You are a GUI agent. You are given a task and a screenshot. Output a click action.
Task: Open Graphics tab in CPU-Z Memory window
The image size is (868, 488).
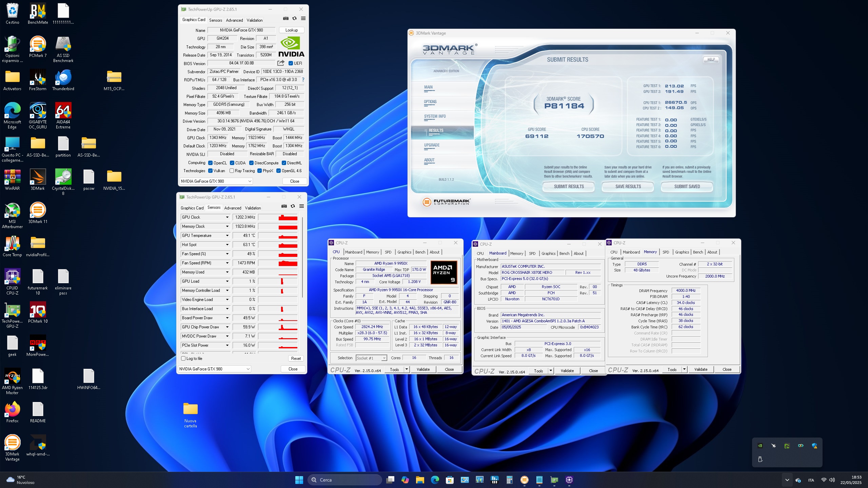pyautogui.click(x=682, y=252)
